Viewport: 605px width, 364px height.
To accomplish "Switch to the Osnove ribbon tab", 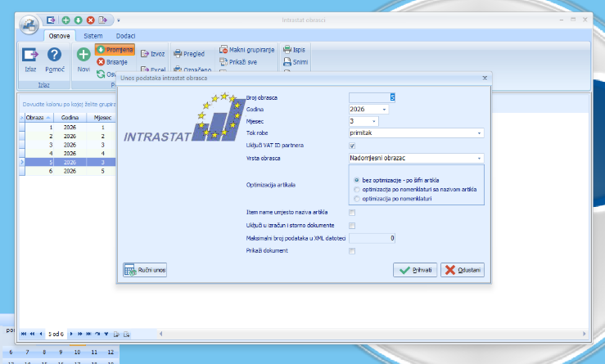I will 60,36.
